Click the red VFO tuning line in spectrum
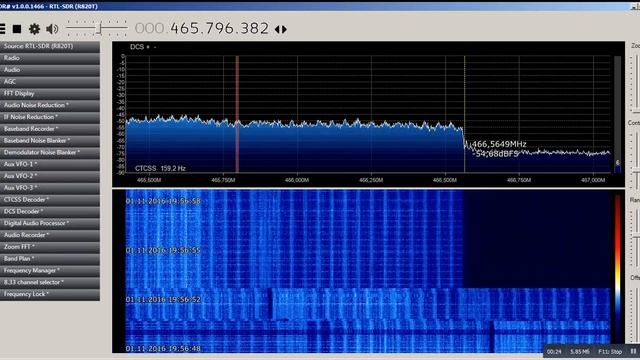Viewport: 640px width, 360px height. [237, 114]
